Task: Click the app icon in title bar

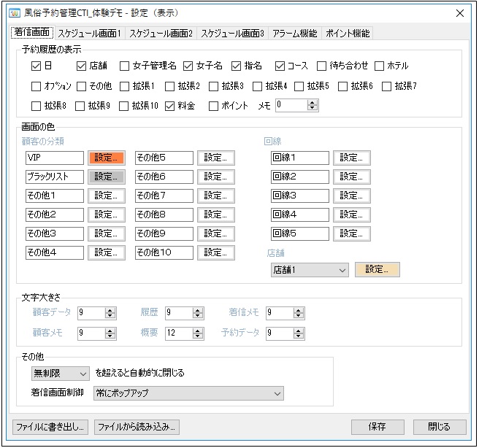Action: 13,13
